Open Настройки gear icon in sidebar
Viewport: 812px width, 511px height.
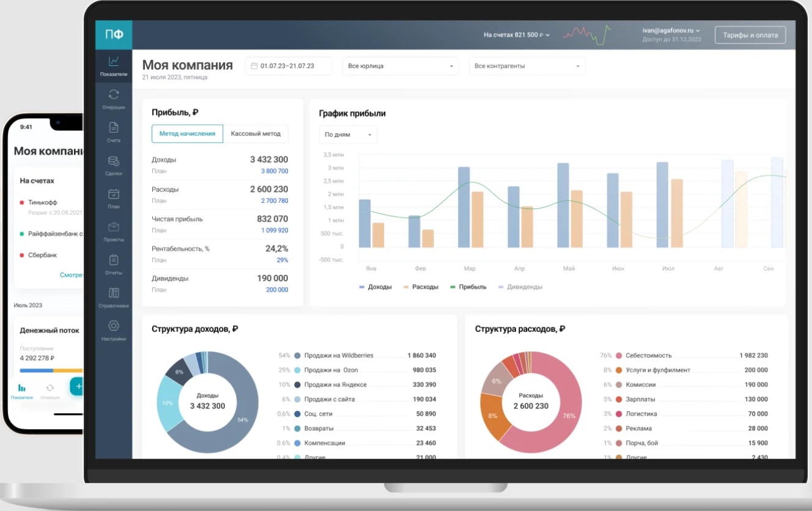click(x=114, y=326)
